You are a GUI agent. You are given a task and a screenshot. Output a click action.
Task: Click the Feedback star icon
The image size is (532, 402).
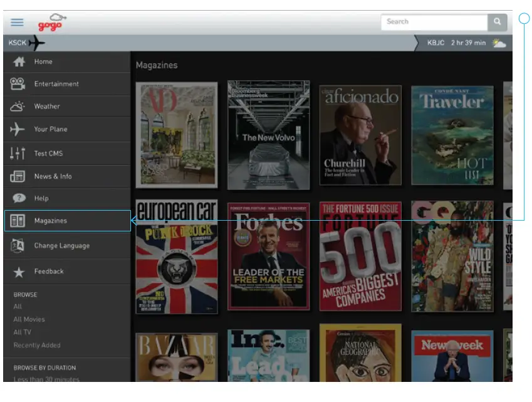pyautogui.click(x=19, y=272)
